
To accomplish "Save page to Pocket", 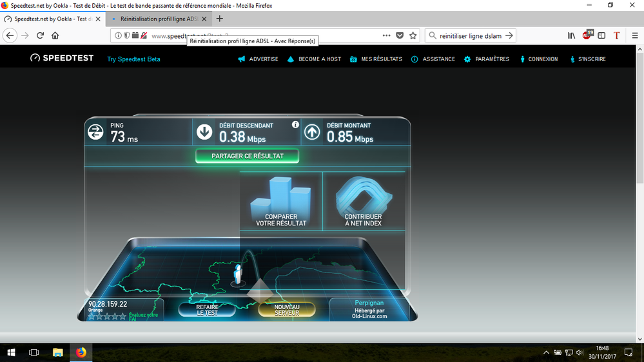I will [x=400, y=35].
